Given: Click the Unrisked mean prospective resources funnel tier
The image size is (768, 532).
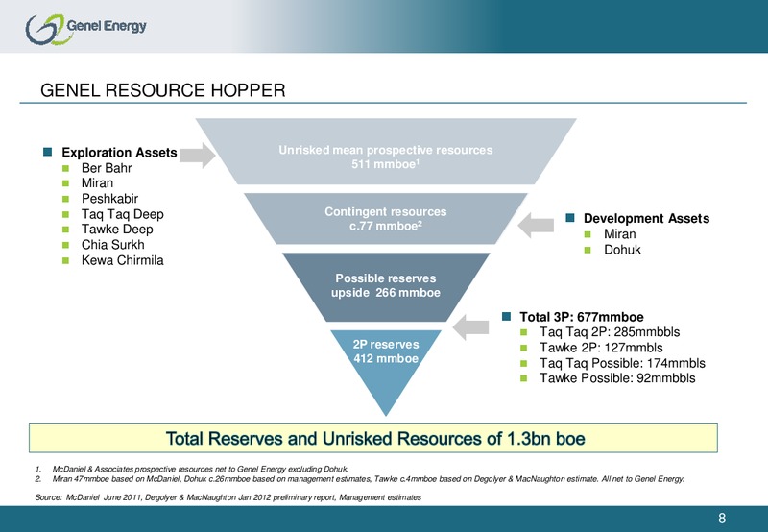Looking at the screenshot, I should pyautogui.click(x=386, y=152).
